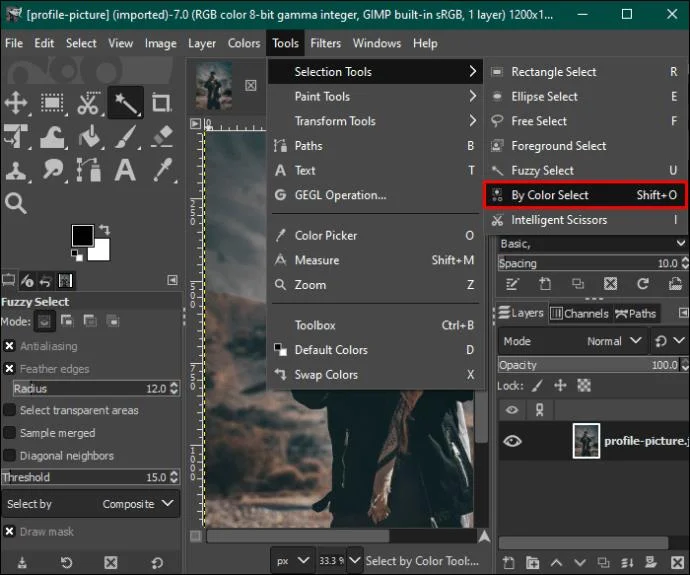This screenshot has width=690, height=575.
Task: Select the Move tool in toolbox
Action: click(16, 103)
